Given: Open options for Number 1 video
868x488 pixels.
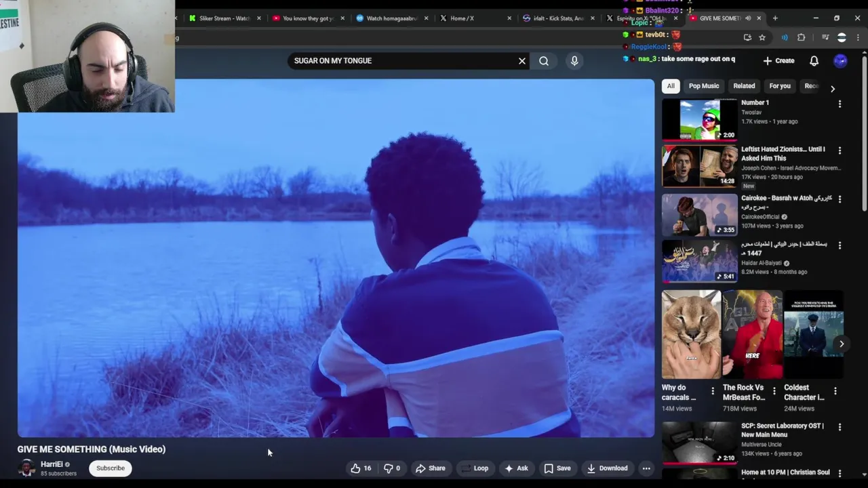Looking at the screenshot, I should (x=840, y=104).
